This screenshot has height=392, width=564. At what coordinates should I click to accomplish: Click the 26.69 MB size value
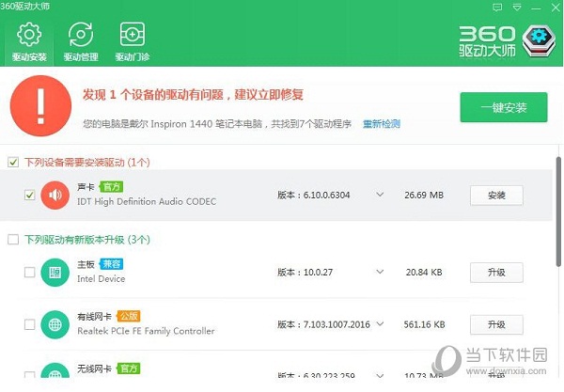click(x=424, y=195)
